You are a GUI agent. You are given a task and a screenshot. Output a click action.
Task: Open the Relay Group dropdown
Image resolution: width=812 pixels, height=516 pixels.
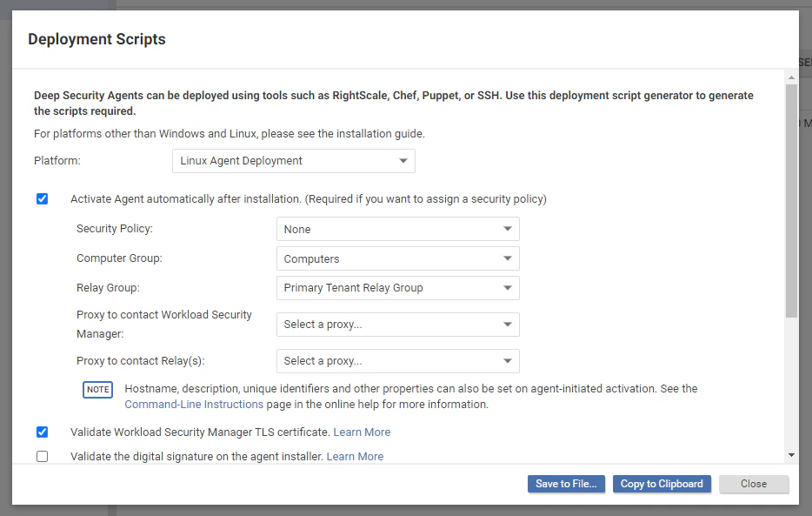pyautogui.click(x=397, y=288)
